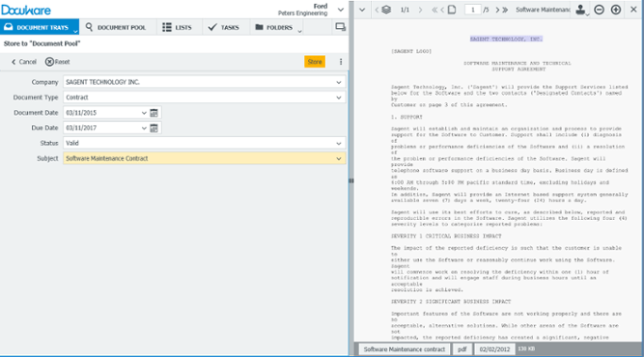This screenshot has width=644, height=357.
Task: Zoom out with the minus icon
Action: pos(600,10)
